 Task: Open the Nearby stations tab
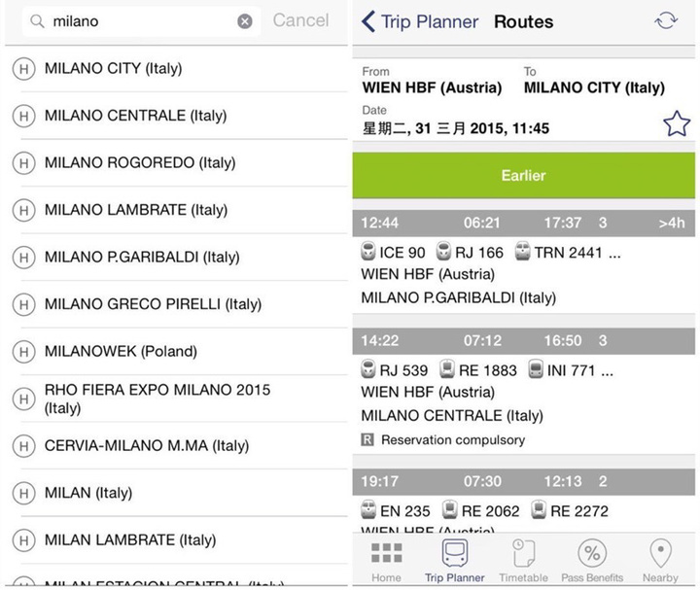[x=660, y=561]
